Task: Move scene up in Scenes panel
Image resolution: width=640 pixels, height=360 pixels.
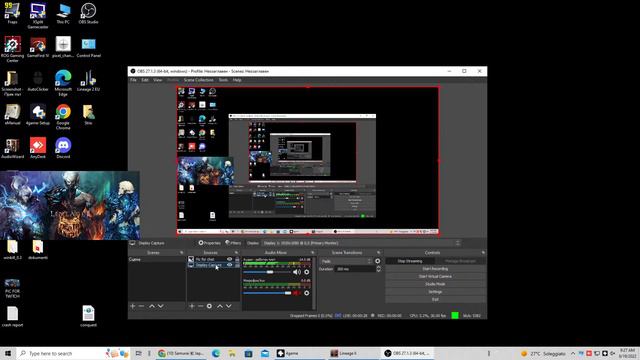Action: click(x=152, y=306)
